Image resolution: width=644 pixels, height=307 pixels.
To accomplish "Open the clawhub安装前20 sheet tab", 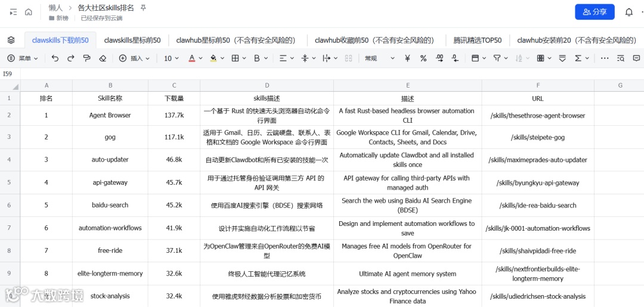I will pyautogui.click(x=577, y=40).
